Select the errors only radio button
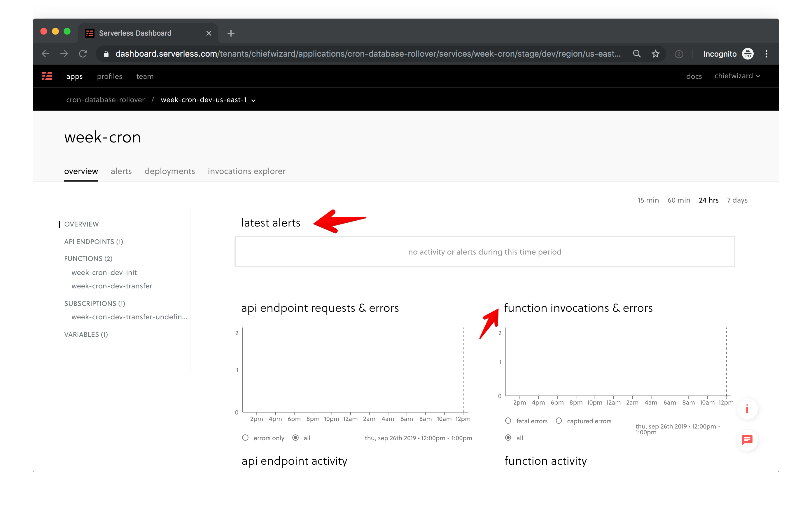Viewport: 812px width, 519px height. coord(245,438)
